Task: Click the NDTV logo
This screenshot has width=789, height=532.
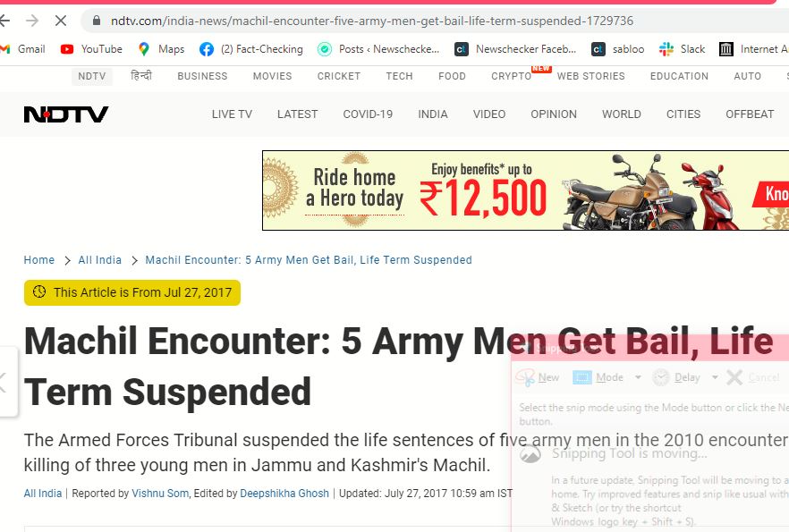Action: 66,114
